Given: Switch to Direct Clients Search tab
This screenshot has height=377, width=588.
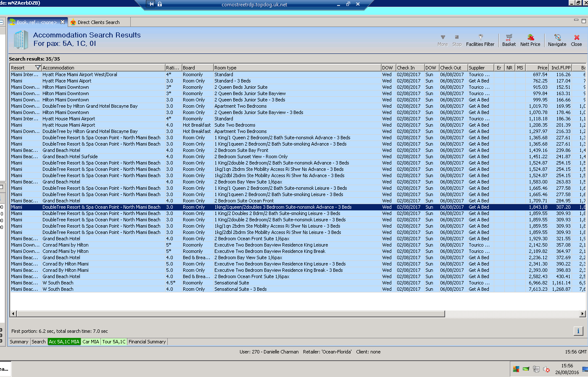Looking at the screenshot, I should pos(98,22).
